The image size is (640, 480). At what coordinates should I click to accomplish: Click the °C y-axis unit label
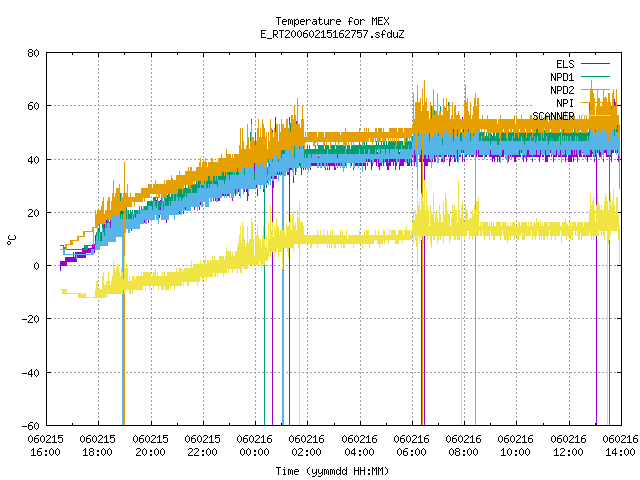[x=11, y=240]
